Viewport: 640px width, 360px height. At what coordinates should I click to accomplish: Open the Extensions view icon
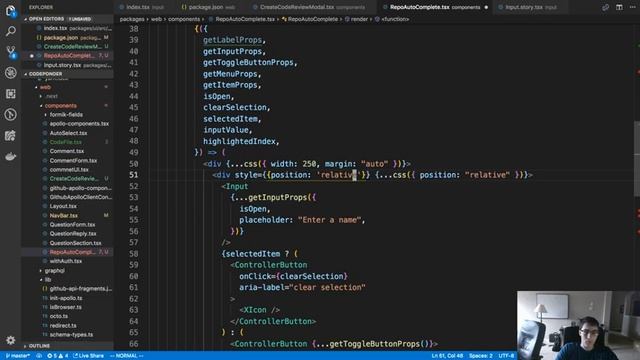click(x=11, y=94)
